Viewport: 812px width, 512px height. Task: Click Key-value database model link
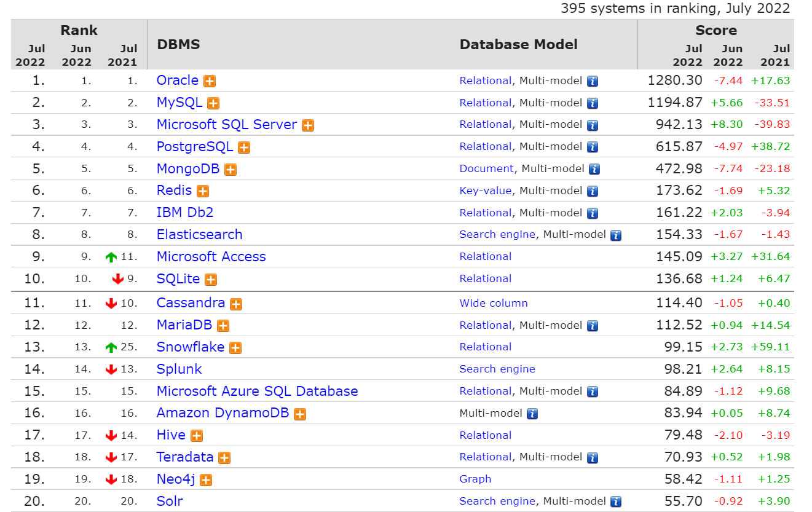485,191
